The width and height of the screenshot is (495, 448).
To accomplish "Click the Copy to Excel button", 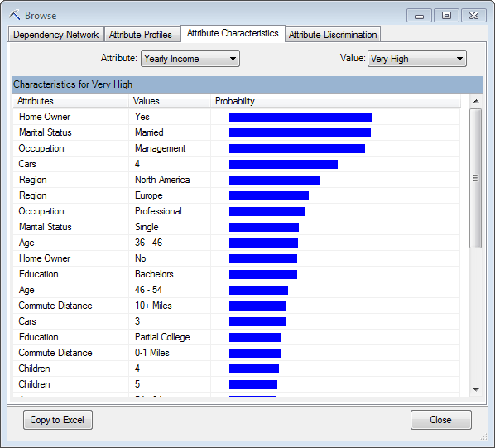I will tap(58, 420).
